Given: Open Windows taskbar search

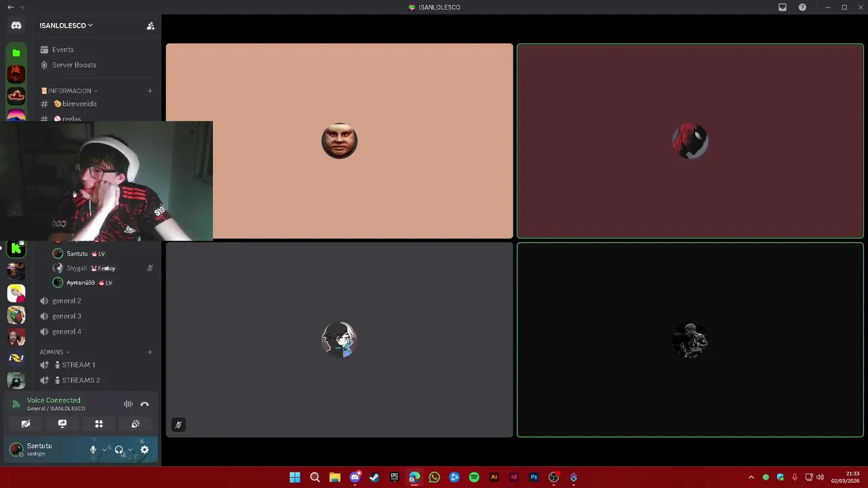Looking at the screenshot, I should tap(315, 477).
